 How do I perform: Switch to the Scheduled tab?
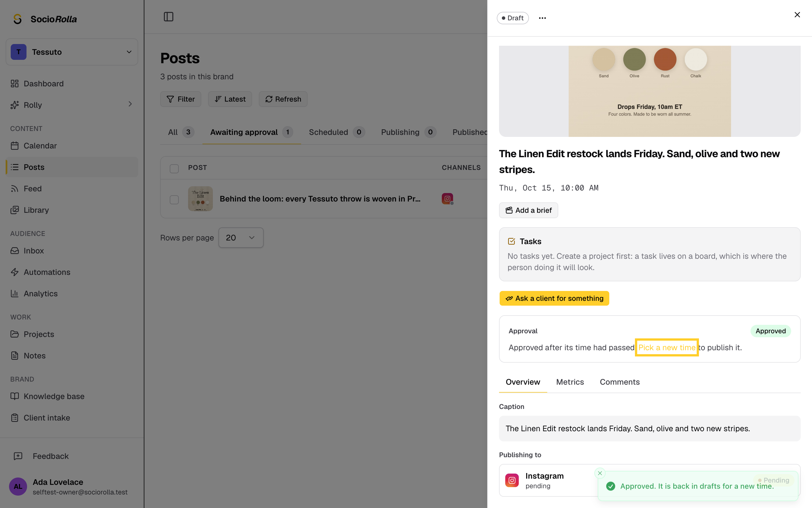point(337,132)
